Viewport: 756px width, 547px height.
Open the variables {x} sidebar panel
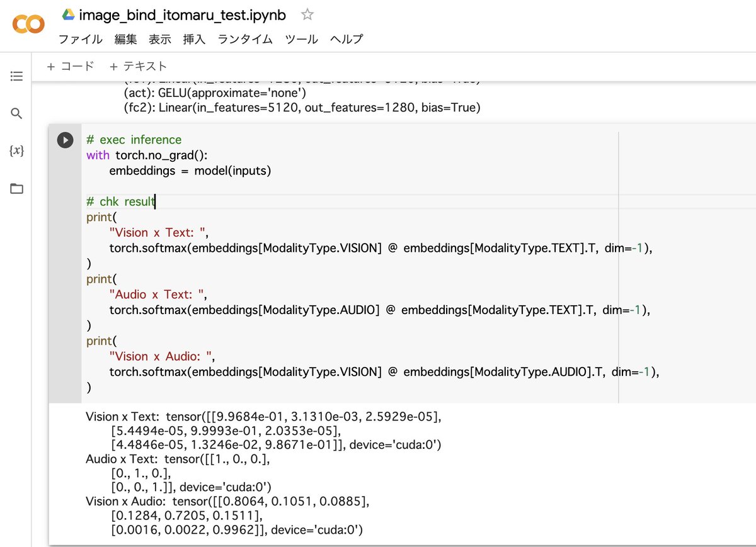pos(16,151)
